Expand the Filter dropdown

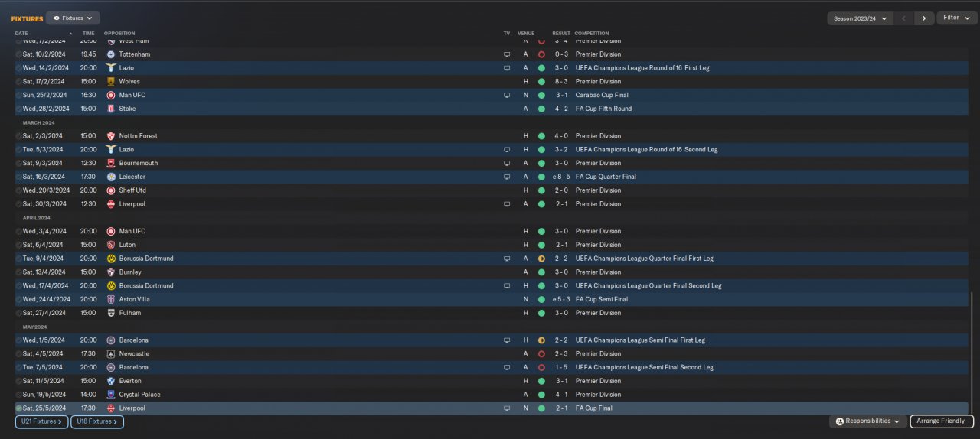coord(956,18)
